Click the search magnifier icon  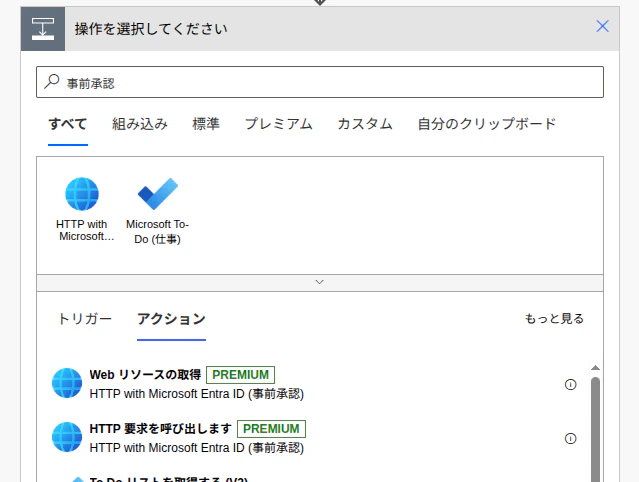point(52,81)
